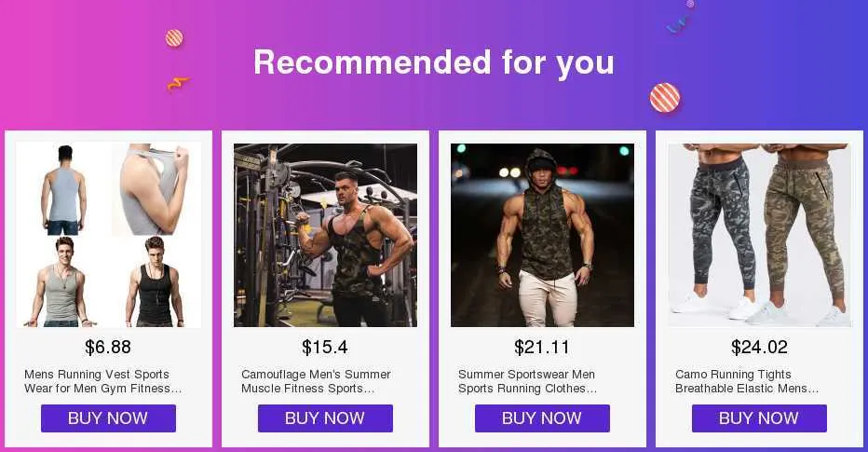Click BUY NOW for Mens Running Vest
Viewport: 868px width, 452px height.
click(x=108, y=418)
